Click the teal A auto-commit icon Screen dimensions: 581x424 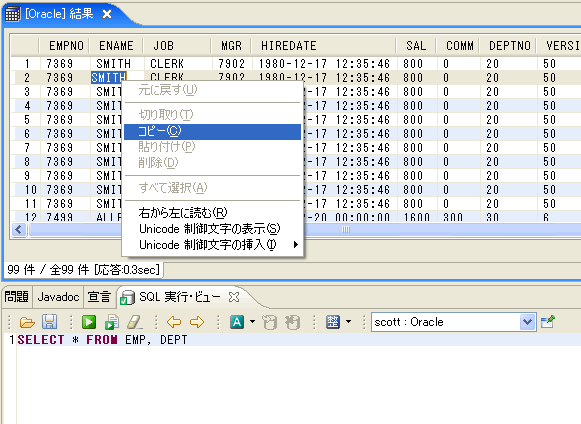(x=237, y=322)
